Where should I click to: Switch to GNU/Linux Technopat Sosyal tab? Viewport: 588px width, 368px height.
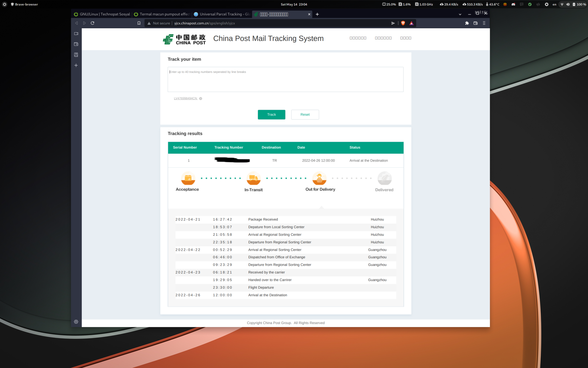click(x=102, y=14)
